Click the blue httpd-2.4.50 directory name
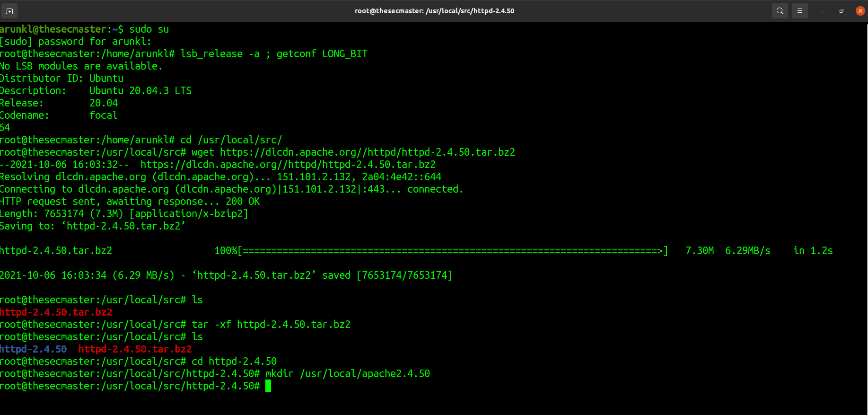This screenshot has width=868, height=415. 34,349
